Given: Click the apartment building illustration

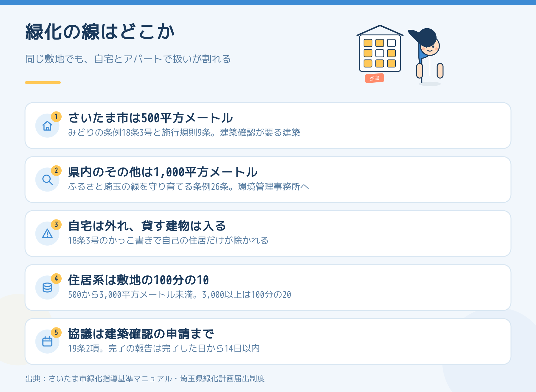Looking at the screenshot, I should (380, 49).
